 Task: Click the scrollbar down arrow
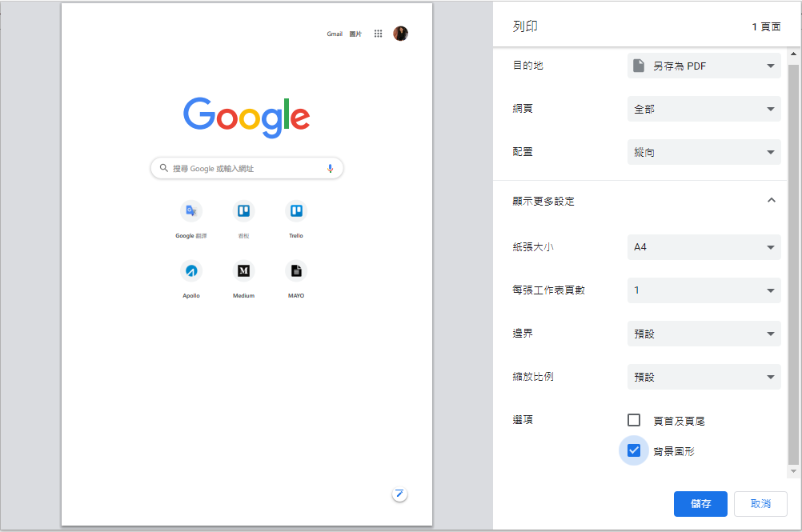793,472
